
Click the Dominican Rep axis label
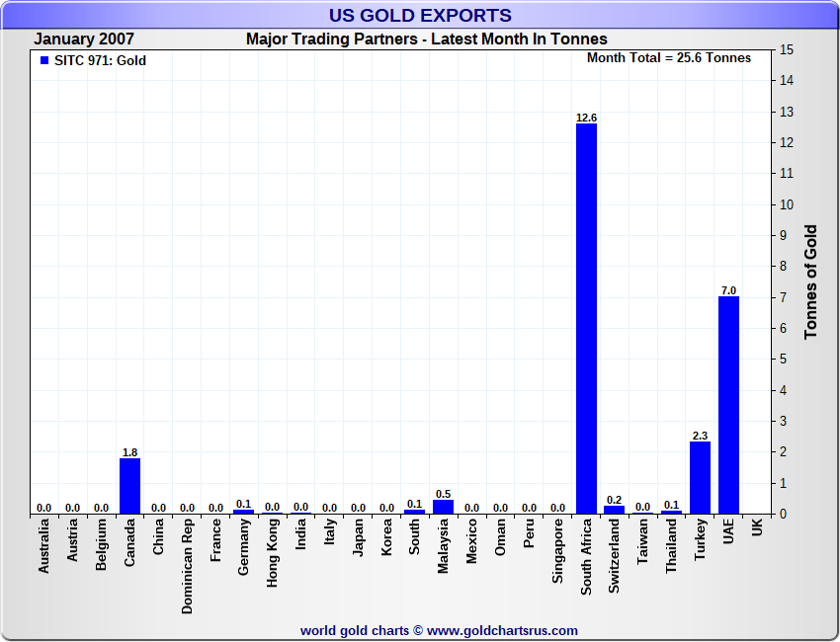tap(187, 566)
